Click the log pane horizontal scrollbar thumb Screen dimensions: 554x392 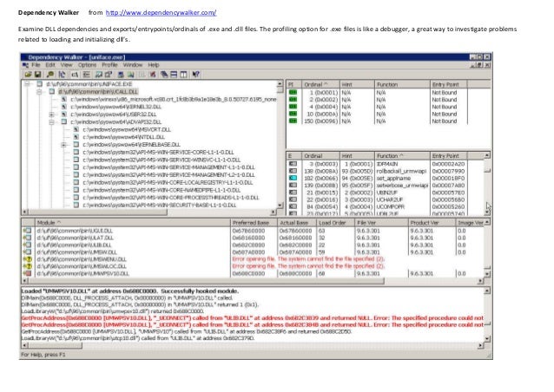[x=55, y=346]
